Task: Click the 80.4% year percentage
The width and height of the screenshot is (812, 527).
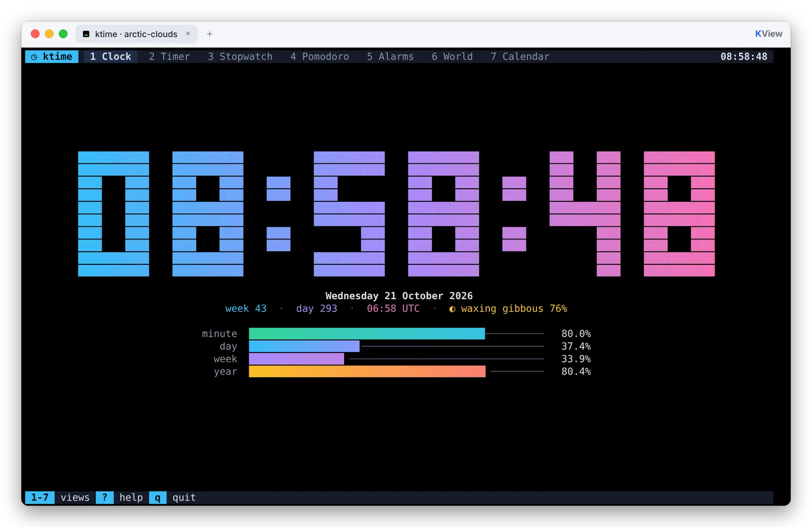Action: [576, 372]
